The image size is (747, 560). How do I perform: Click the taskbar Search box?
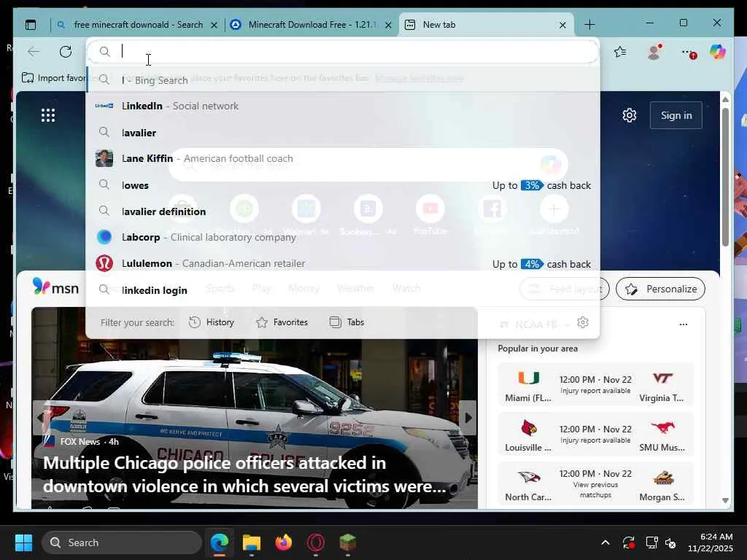pos(122,542)
